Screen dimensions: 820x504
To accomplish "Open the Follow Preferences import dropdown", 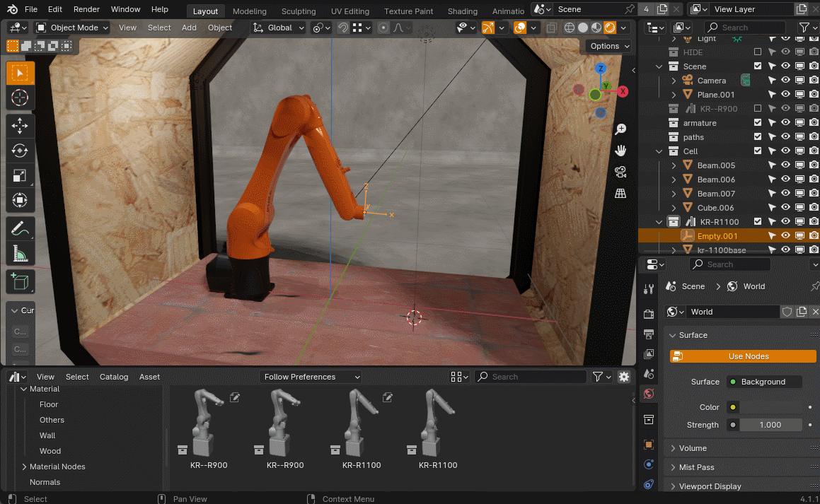I will click(x=311, y=377).
